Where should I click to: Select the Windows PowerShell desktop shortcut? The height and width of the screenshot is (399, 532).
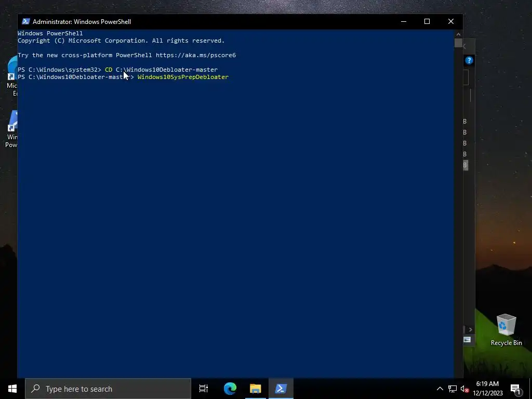point(11,129)
